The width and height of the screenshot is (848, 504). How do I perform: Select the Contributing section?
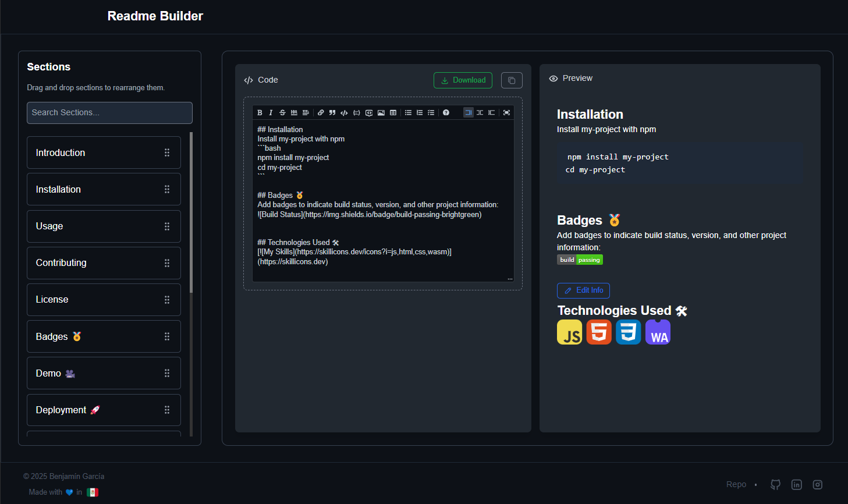tap(104, 263)
